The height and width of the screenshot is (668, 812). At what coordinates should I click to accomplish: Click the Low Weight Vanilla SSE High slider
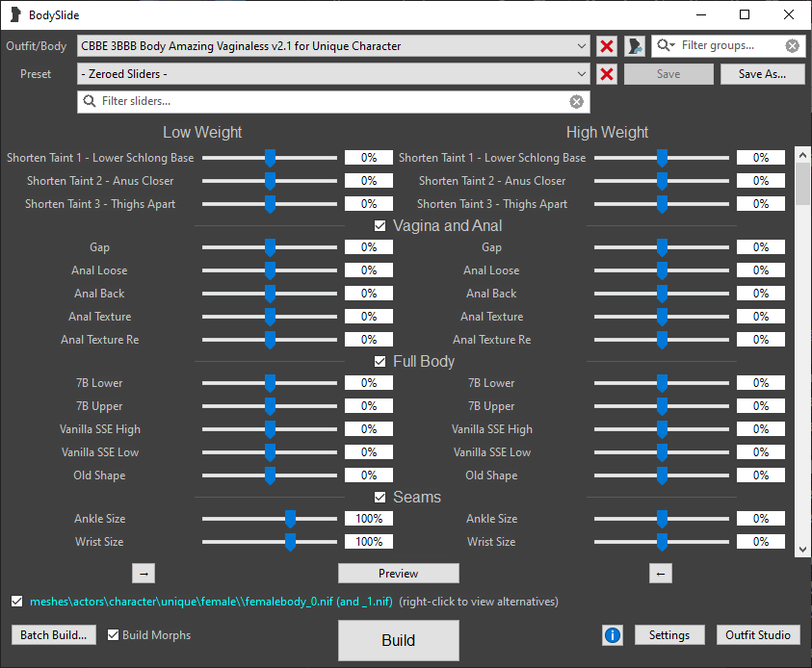click(270, 429)
